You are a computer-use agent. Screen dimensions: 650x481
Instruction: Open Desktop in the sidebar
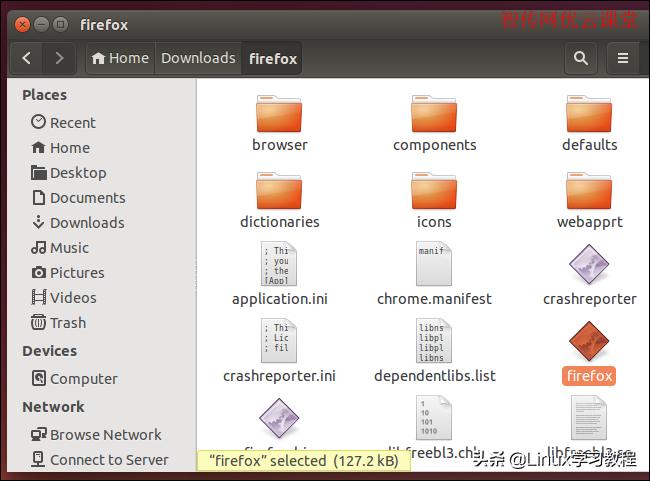coord(69,172)
